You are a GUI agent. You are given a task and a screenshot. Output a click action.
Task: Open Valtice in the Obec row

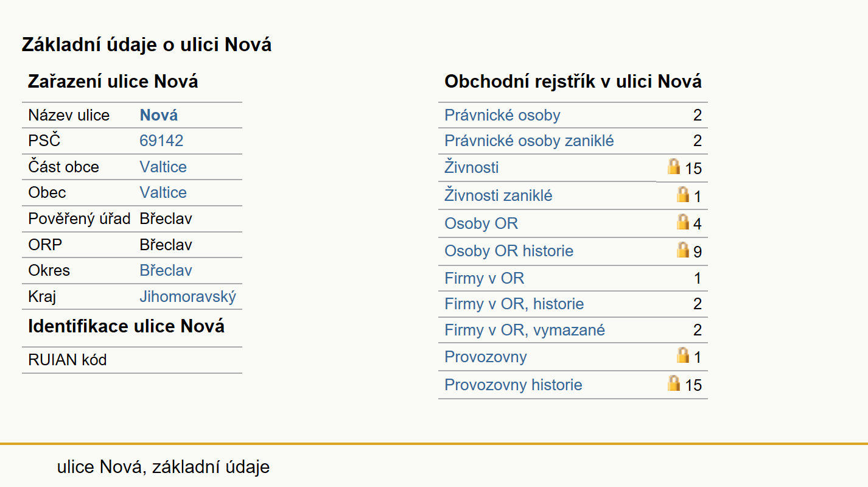point(163,192)
